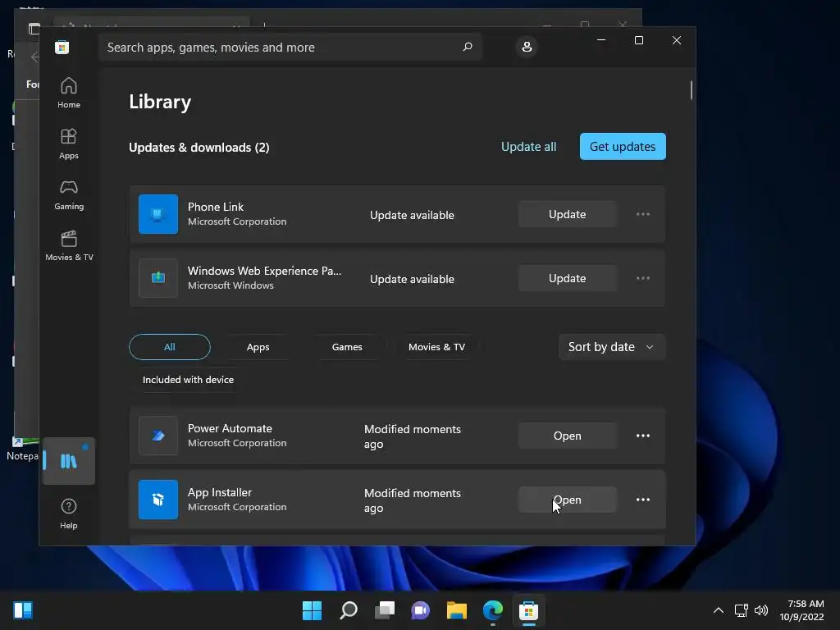Click Update all link
The width and height of the screenshot is (840, 630).
click(x=528, y=146)
